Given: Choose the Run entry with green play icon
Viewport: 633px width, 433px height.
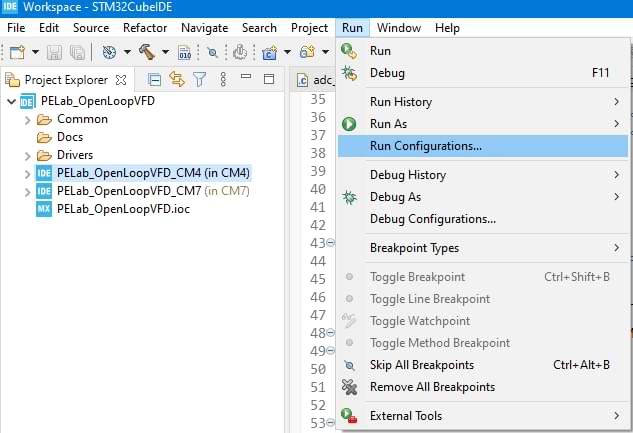Looking at the screenshot, I should click(x=483, y=51).
